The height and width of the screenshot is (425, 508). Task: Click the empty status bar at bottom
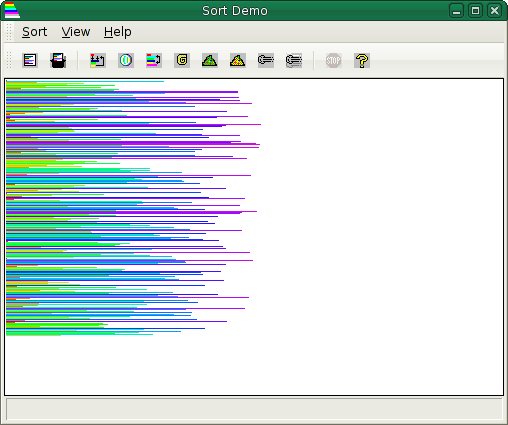click(254, 409)
